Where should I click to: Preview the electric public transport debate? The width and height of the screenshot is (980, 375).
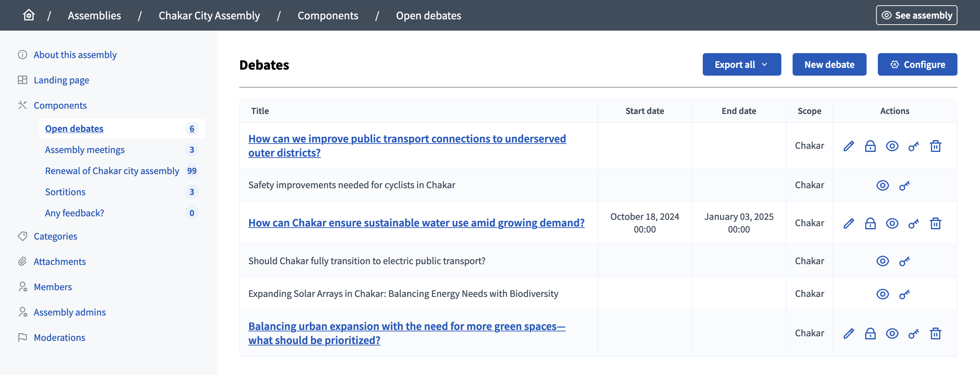pos(882,261)
